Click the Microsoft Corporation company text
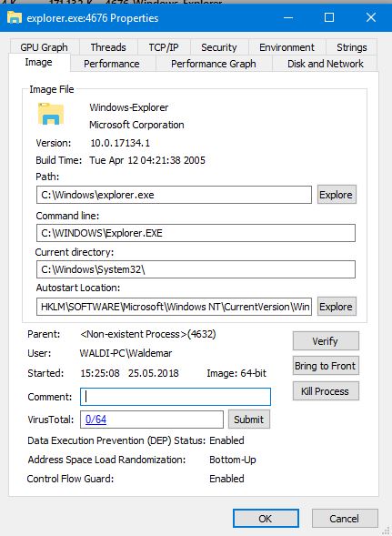 [x=136, y=125]
